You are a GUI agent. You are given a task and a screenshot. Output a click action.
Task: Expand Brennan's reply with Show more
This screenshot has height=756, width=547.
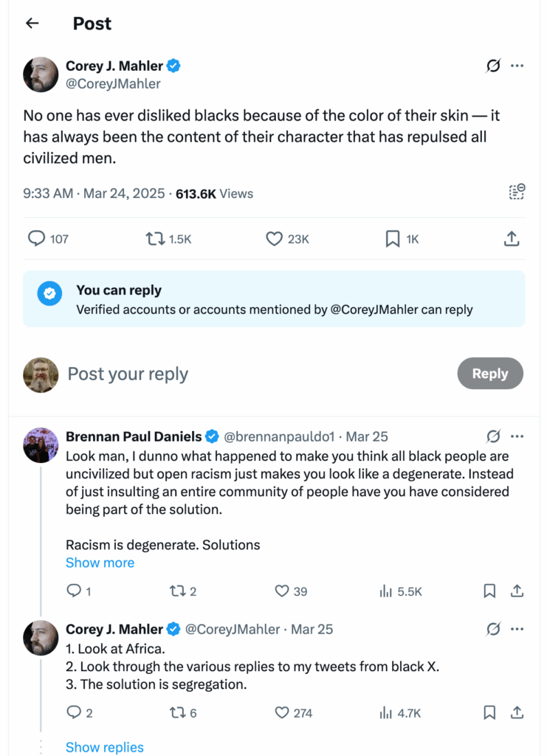[x=100, y=563]
